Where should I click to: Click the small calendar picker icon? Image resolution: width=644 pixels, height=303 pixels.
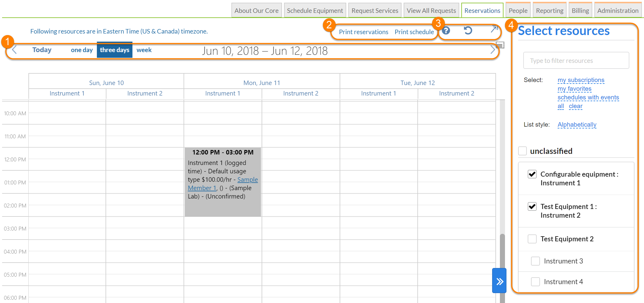(500, 45)
